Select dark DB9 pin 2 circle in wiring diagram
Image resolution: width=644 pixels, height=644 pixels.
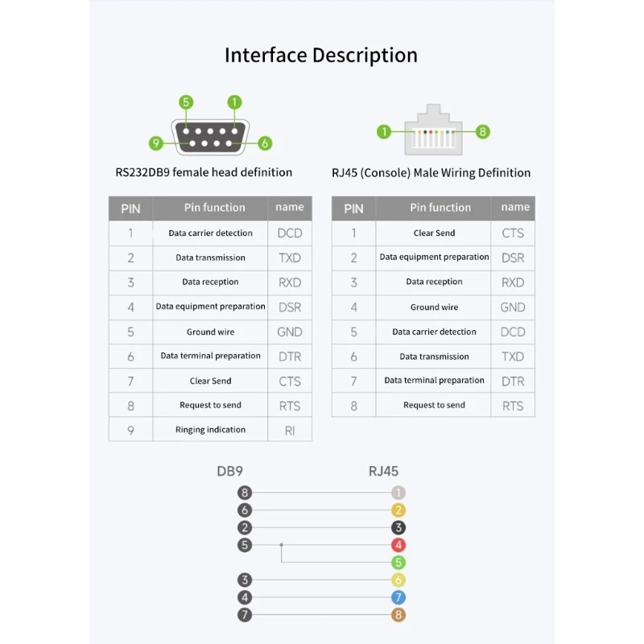click(246, 528)
